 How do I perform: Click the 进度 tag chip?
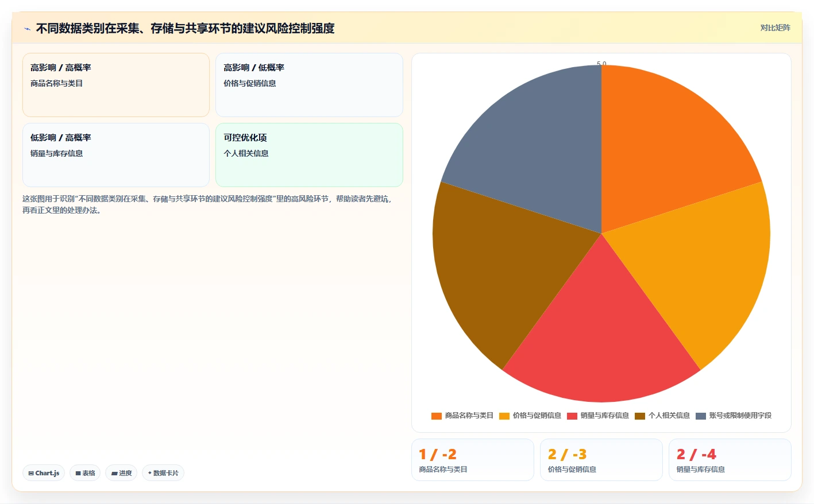121,473
